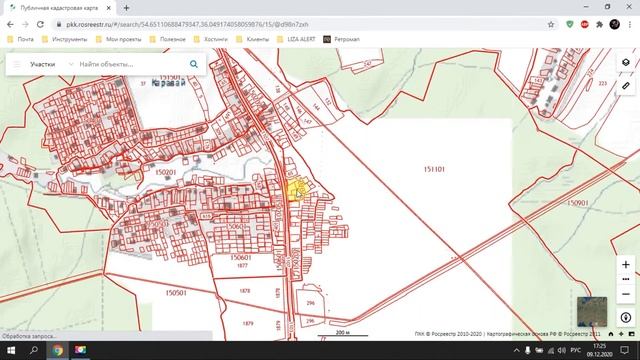Open the taskbar clock showing 17:25
The image size is (640, 360).
[x=600, y=350]
